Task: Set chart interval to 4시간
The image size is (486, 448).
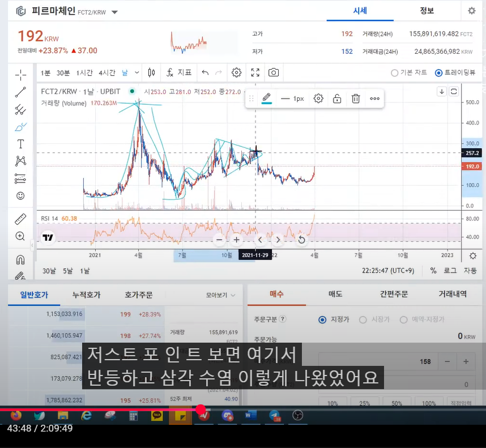Action: [107, 73]
